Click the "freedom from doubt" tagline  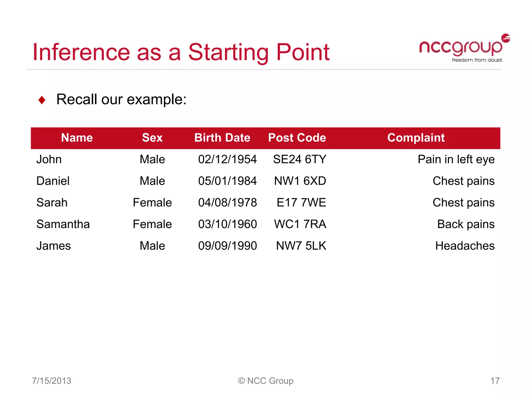tap(477, 60)
